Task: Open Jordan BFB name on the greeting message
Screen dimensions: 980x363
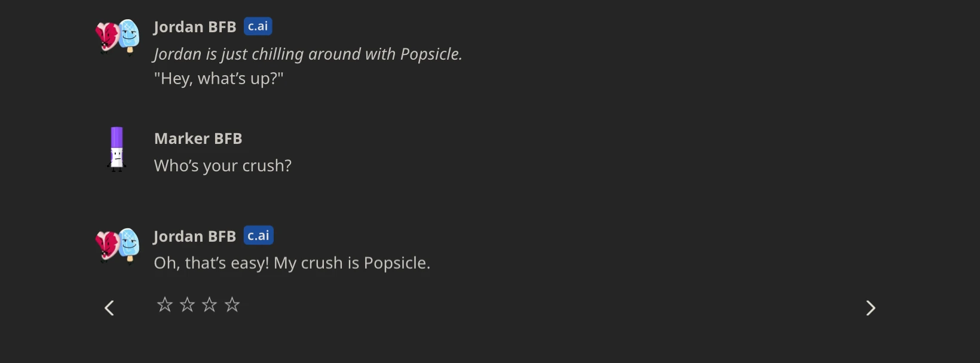Action: (x=195, y=27)
